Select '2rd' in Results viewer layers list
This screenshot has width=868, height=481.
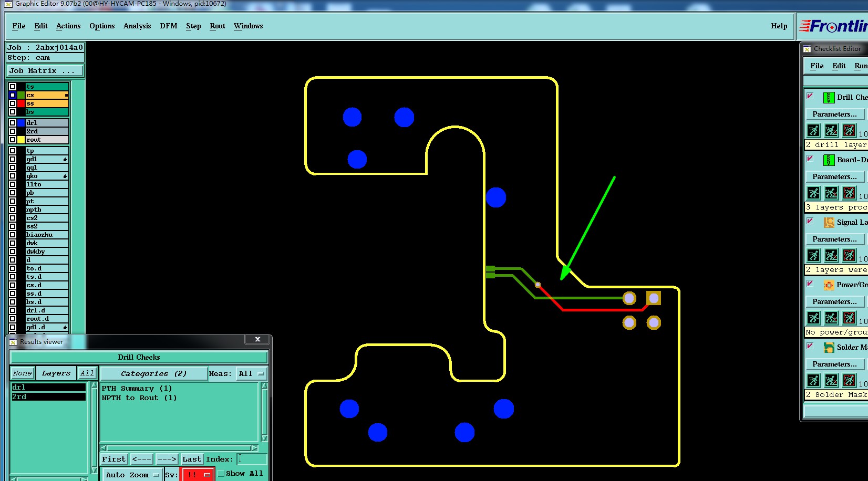(x=48, y=396)
